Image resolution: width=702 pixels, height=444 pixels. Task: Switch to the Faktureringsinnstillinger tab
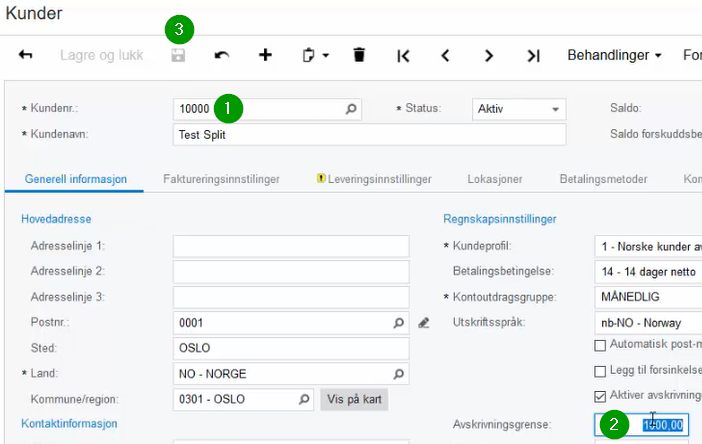click(221, 179)
